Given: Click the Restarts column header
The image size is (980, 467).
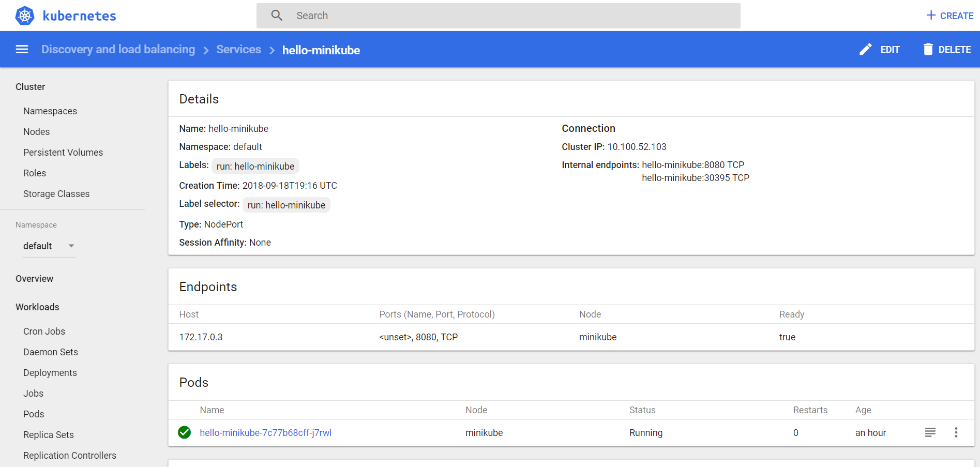Looking at the screenshot, I should point(810,410).
